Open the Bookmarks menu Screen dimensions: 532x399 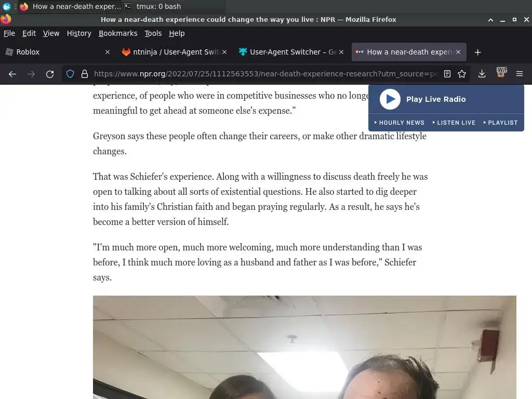click(118, 33)
